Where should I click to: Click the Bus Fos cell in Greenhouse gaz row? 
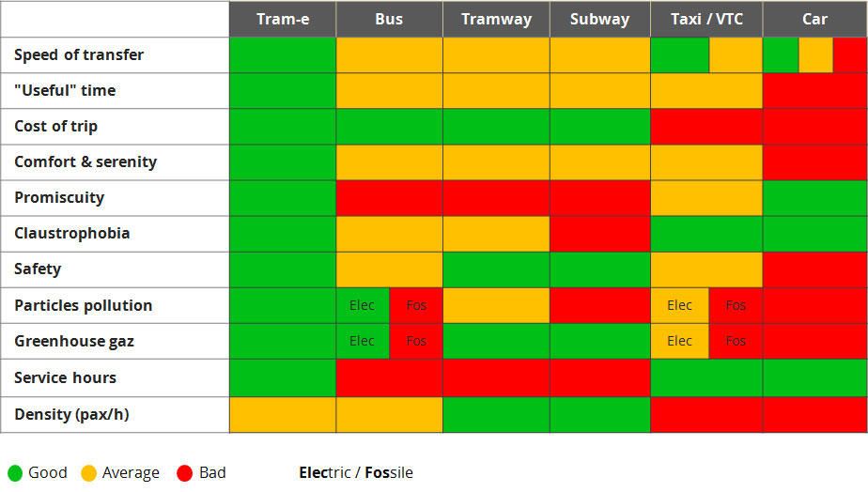pos(416,341)
